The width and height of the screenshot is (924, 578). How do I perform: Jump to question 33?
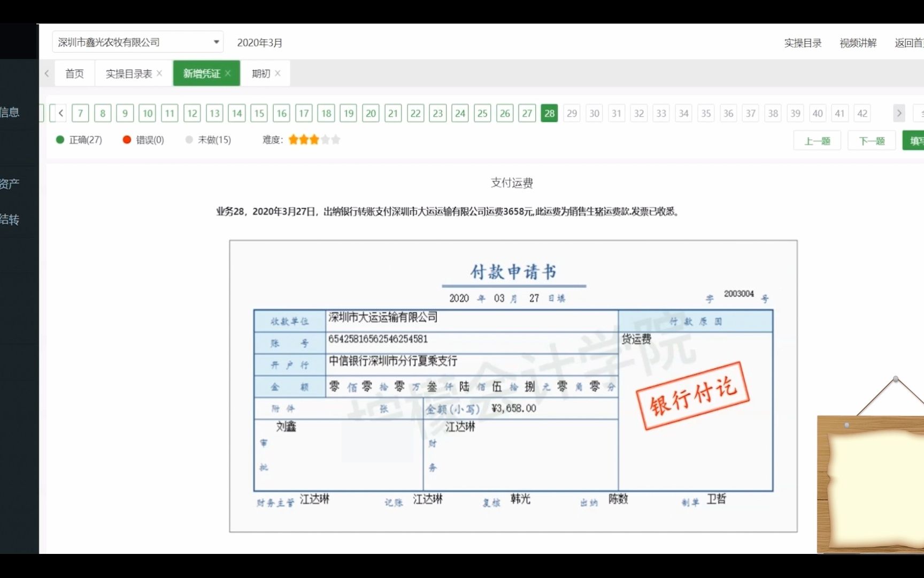661,113
